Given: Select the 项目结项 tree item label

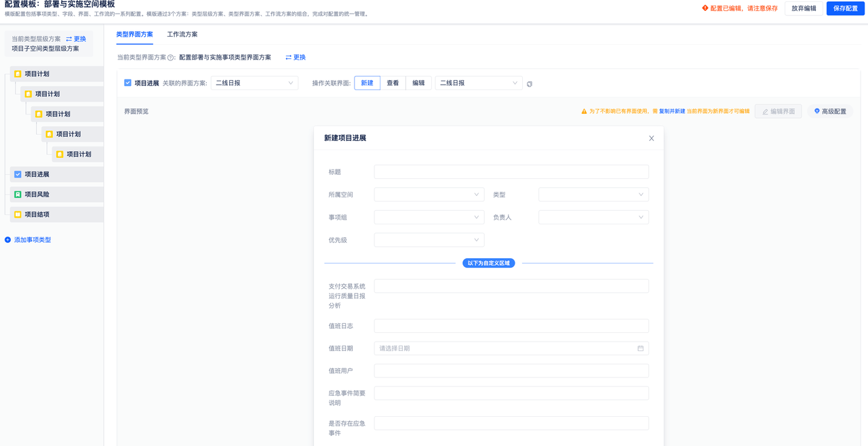Looking at the screenshot, I should point(37,214).
